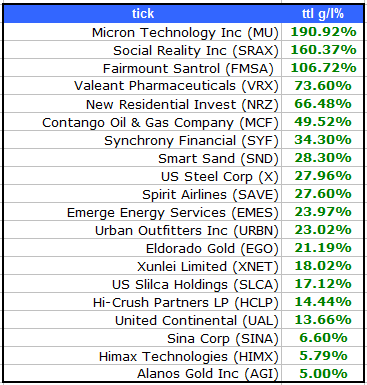Click the 73.60% value for Valeant
This screenshot has height=385, width=367.
click(x=323, y=86)
